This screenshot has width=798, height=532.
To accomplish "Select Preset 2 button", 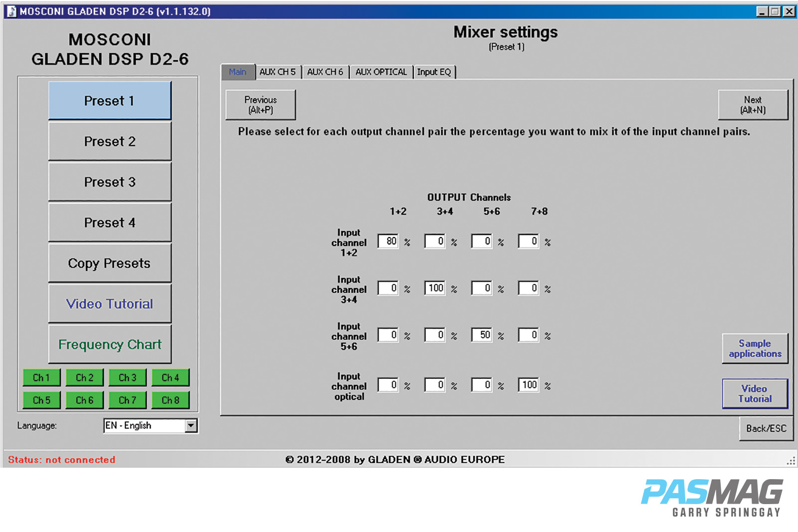I will coord(110,142).
